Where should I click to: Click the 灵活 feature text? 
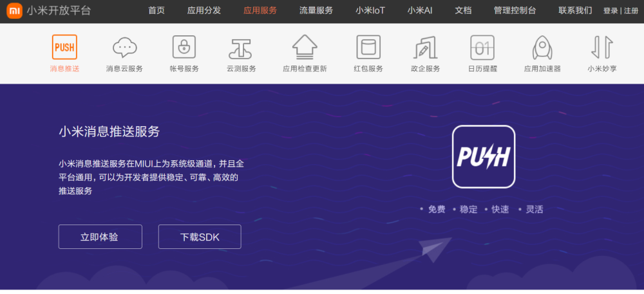[x=535, y=209]
